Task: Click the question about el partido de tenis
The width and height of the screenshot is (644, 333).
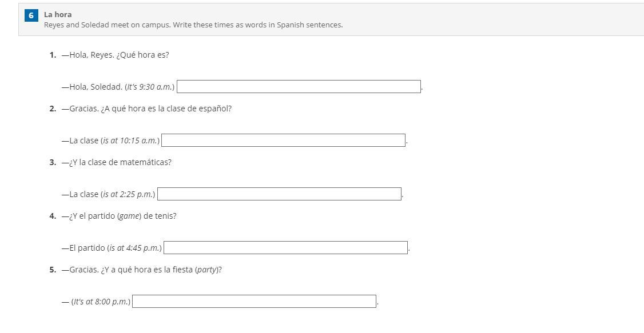Action: [119, 216]
